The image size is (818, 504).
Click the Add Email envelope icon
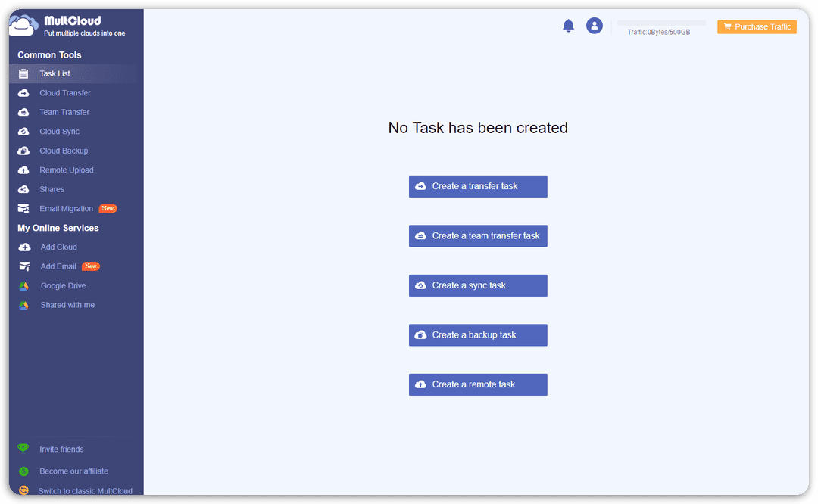click(24, 266)
